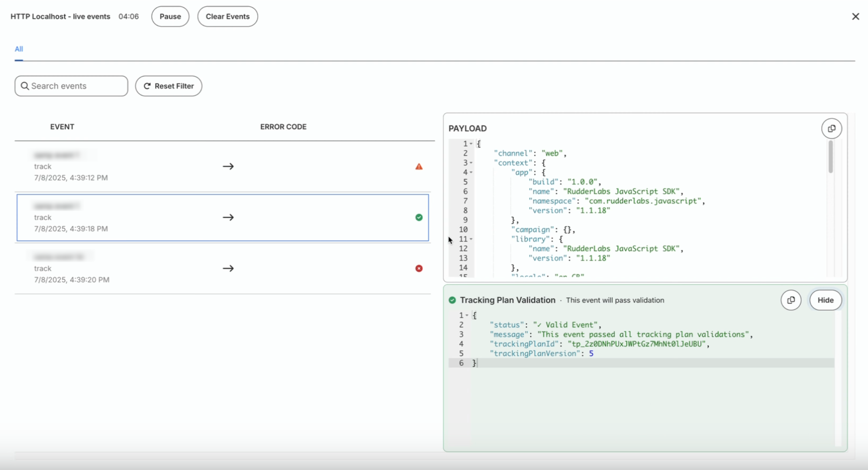Viewport: 868px width, 470px height.
Task: Click the payload vertical scrollbar thumb
Action: 831,156
